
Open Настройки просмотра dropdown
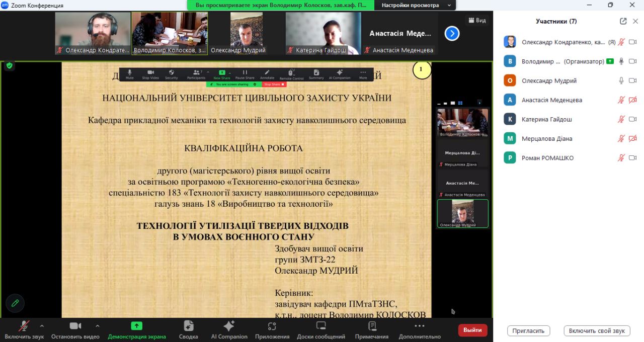tap(414, 5)
